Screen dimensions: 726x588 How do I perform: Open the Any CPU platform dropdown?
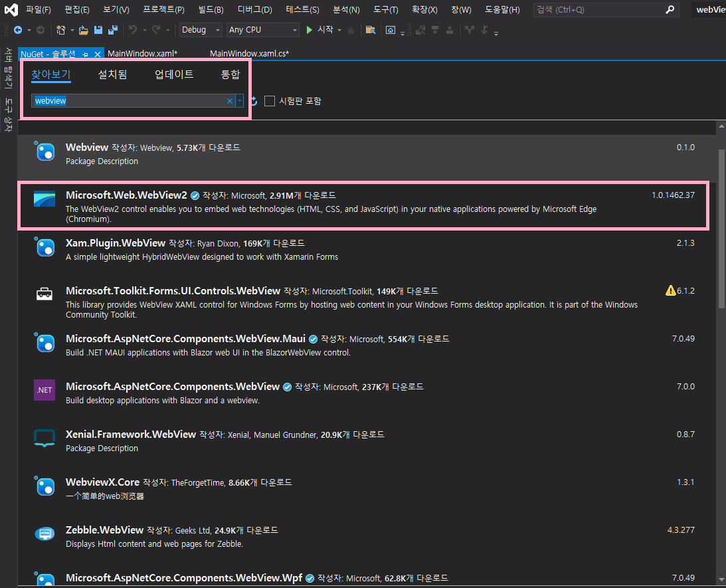262,30
